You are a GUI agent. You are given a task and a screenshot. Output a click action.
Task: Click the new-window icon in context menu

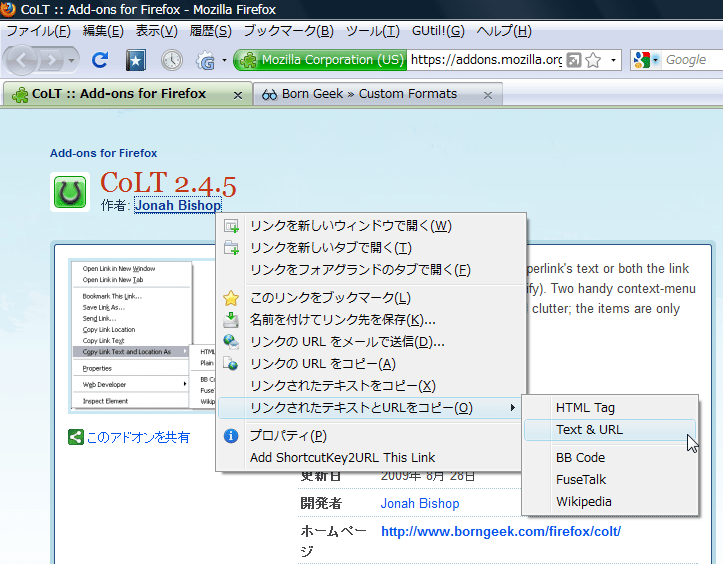[x=231, y=226]
